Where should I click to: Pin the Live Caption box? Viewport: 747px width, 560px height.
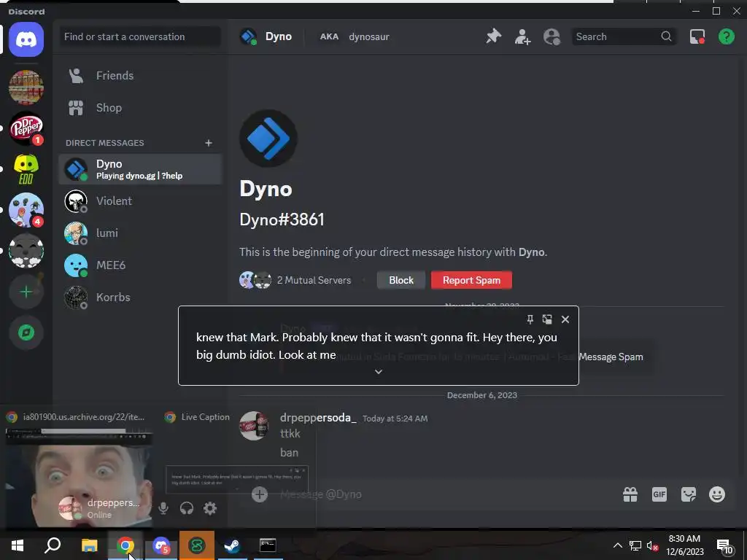[530, 319]
